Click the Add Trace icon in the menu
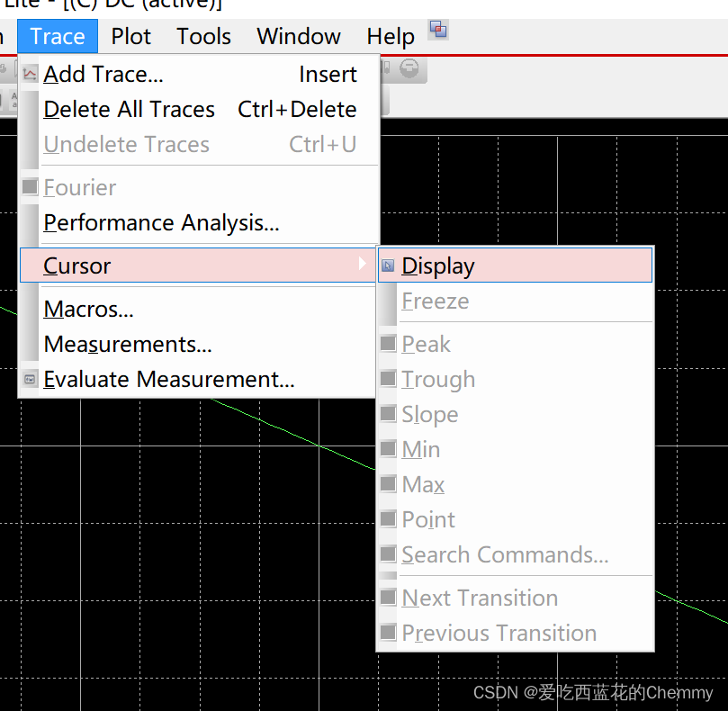 click(30, 75)
